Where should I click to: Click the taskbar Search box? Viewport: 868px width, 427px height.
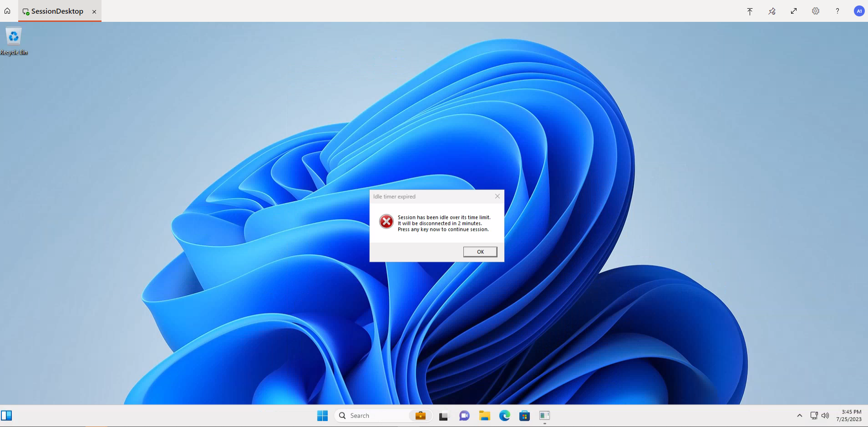click(x=383, y=416)
